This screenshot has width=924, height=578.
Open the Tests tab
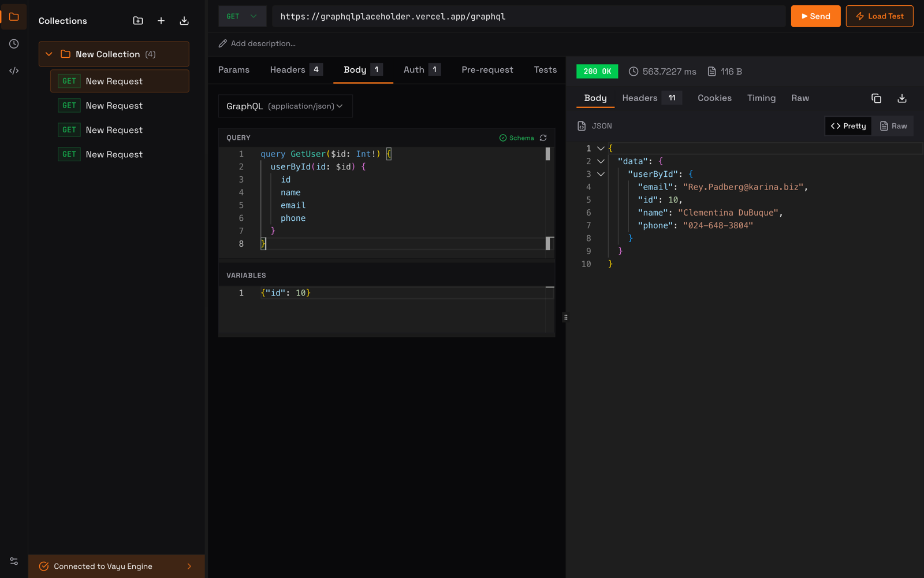pos(545,70)
